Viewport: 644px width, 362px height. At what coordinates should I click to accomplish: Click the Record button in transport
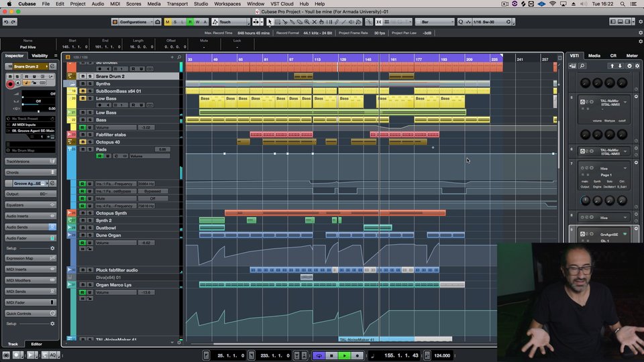(358, 355)
